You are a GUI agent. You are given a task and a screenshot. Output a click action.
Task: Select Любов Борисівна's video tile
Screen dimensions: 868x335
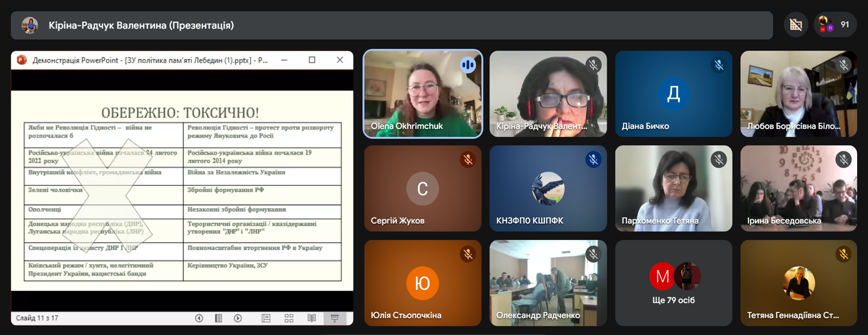(x=799, y=94)
